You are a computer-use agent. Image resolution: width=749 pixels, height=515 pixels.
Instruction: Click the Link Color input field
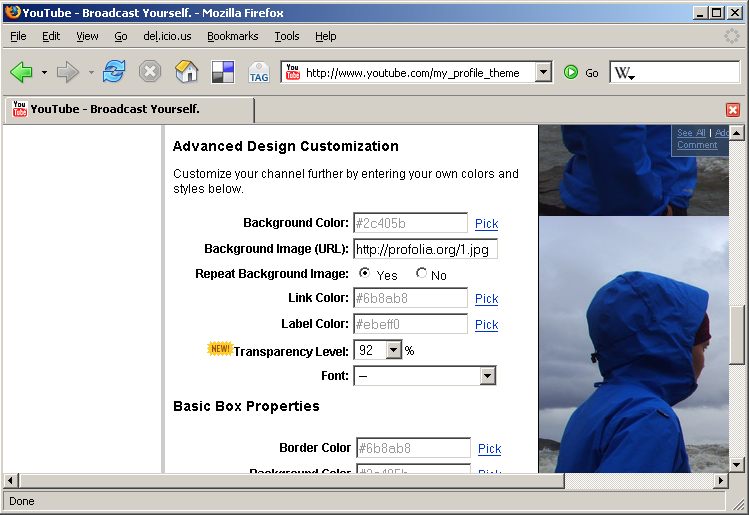point(410,298)
